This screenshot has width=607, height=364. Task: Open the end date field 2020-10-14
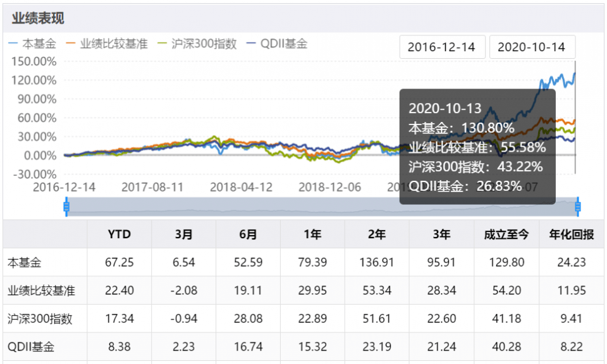[532, 47]
